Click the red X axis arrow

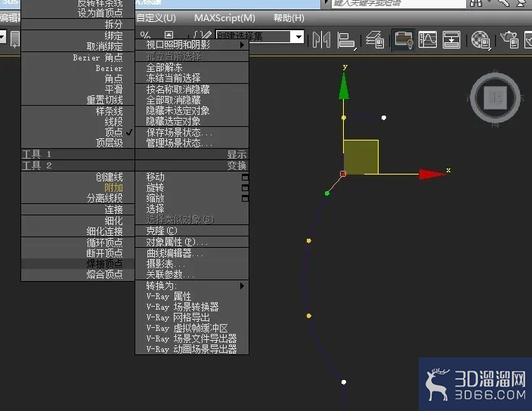pyautogui.click(x=432, y=174)
